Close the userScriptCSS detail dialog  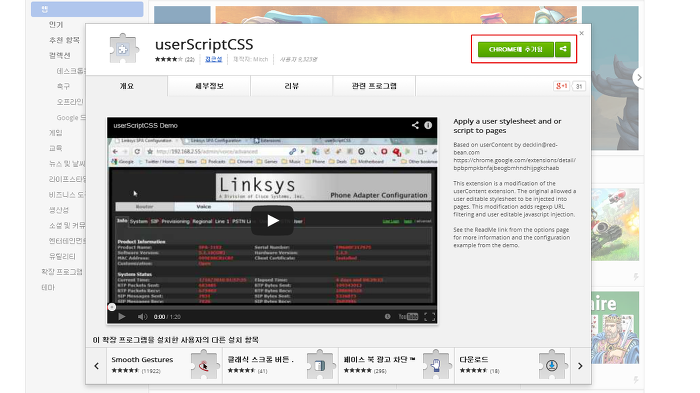coord(581,33)
